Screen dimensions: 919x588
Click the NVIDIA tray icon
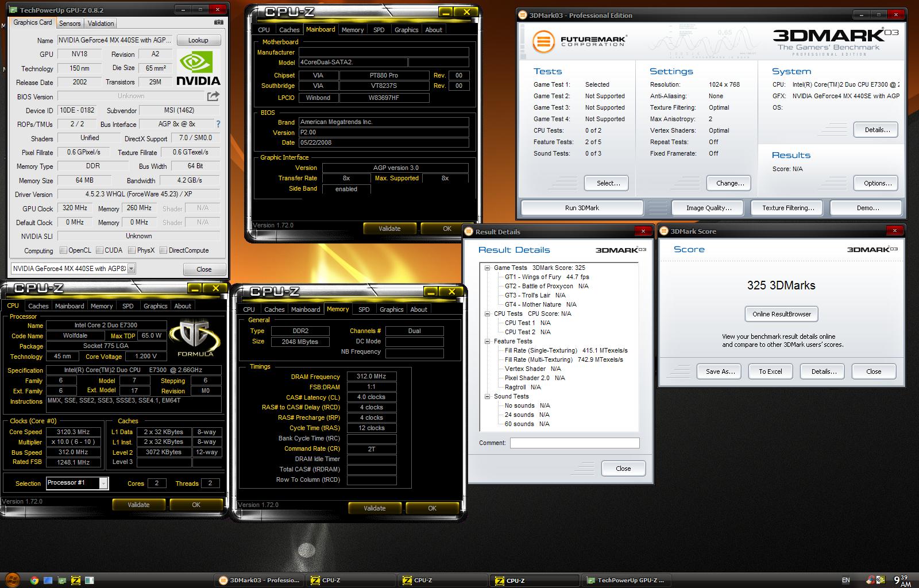tap(881, 580)
